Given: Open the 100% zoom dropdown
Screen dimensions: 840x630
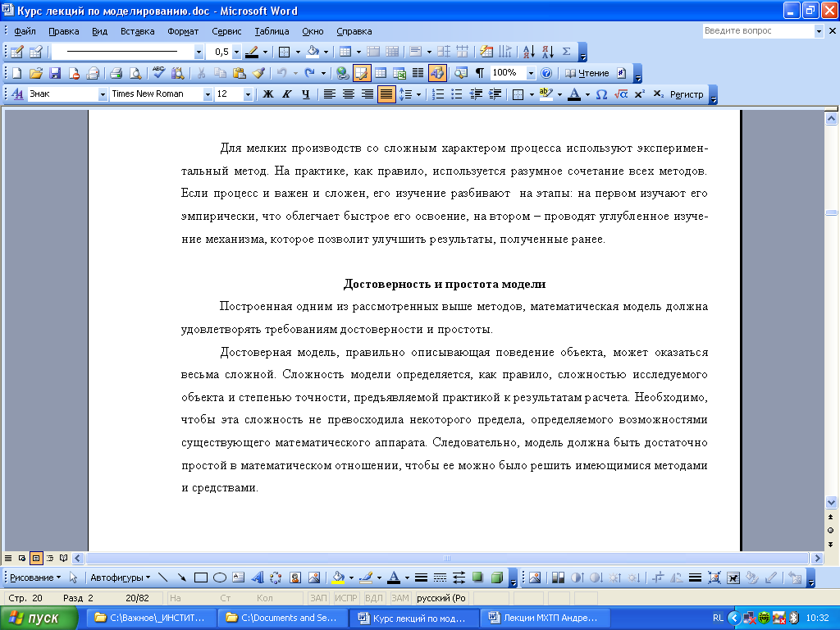Looking at the screenshot, I should tap(531, 73).
